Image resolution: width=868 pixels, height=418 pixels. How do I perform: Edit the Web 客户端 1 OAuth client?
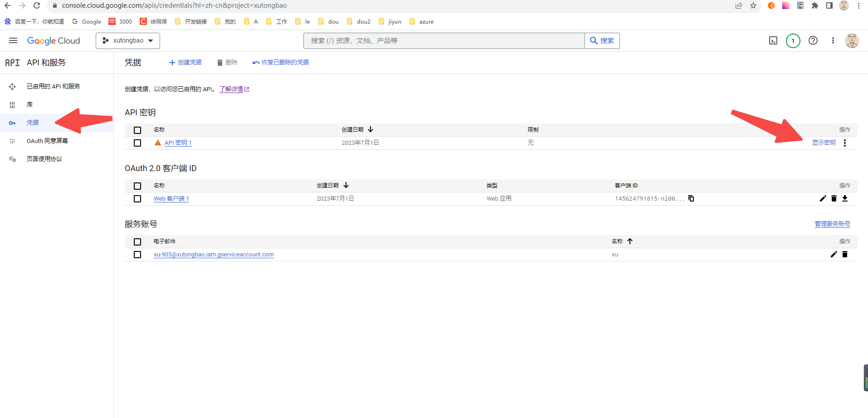coord(823,198)
